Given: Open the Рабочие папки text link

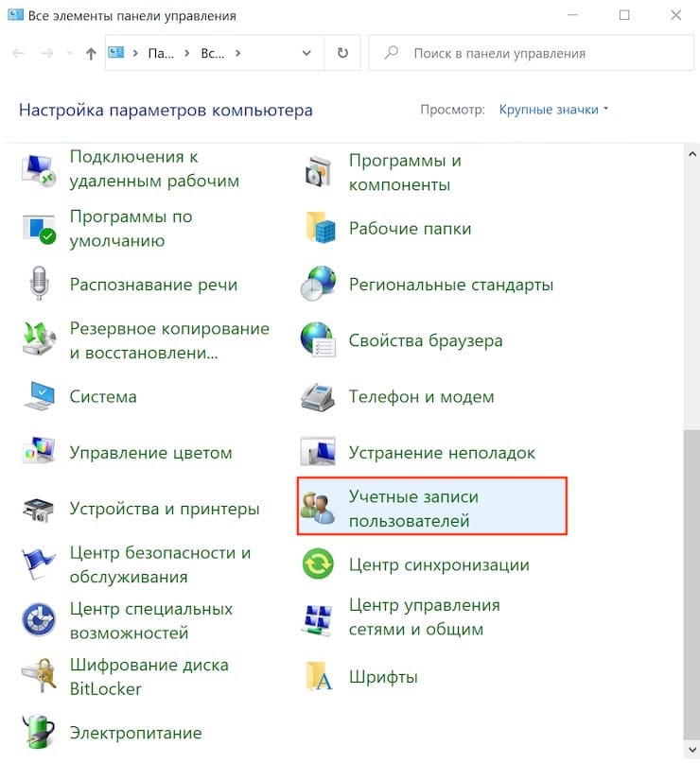Looking at the screenshot, I should point(411,228).
